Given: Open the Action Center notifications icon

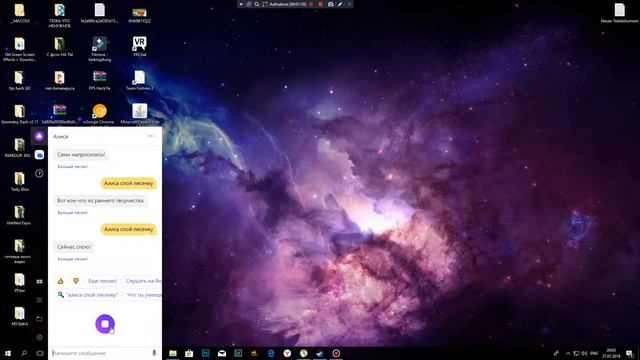Looking at the screenshot, I should tap(629, 353).
